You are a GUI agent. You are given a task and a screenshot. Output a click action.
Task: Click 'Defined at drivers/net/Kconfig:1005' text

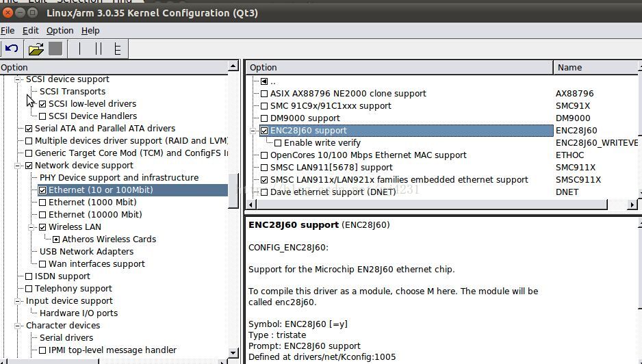coord(322,357)
